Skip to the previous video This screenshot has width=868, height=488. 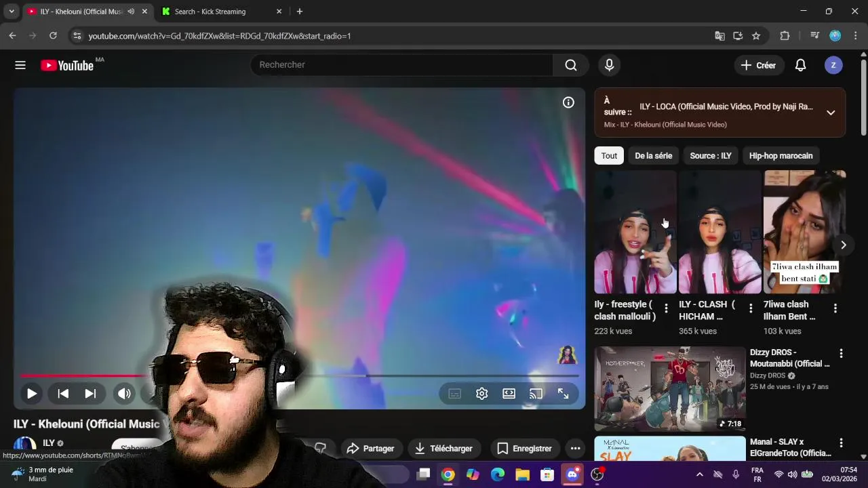tap(63, 394)
